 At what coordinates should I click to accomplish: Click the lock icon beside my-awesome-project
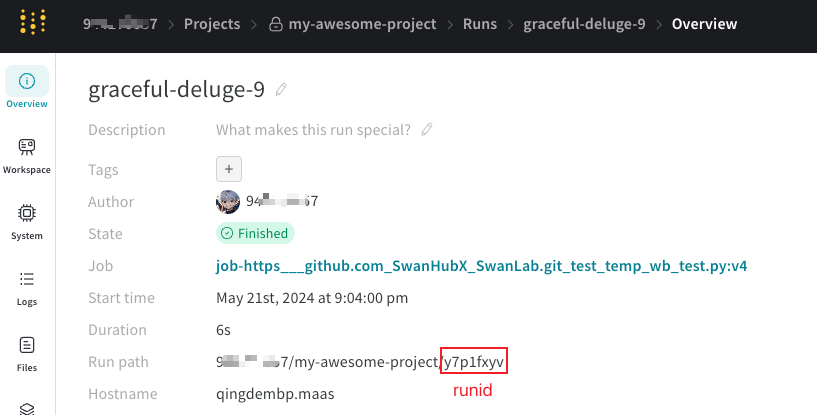pyautogui.click(x=275, y=24)
